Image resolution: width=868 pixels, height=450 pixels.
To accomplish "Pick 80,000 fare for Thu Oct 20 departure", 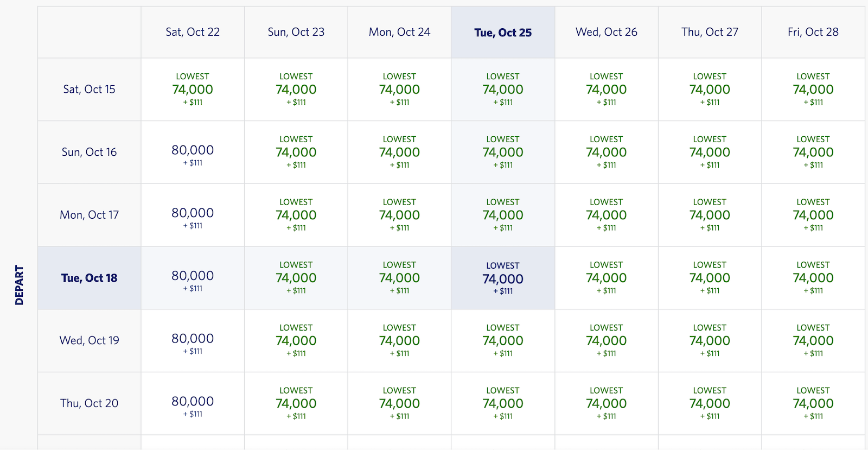I will click(193, 403).
